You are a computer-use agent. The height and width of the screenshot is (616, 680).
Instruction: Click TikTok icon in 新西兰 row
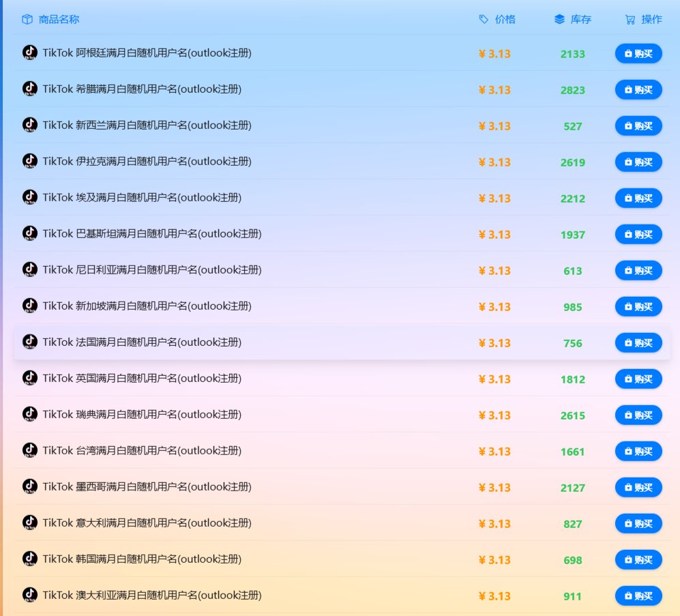click(x=30, y=125)
